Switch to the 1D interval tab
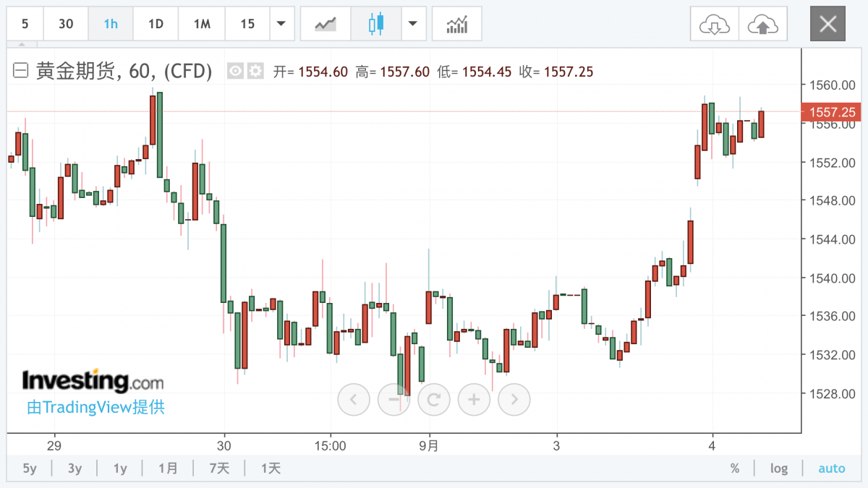 tap(156, 24)
